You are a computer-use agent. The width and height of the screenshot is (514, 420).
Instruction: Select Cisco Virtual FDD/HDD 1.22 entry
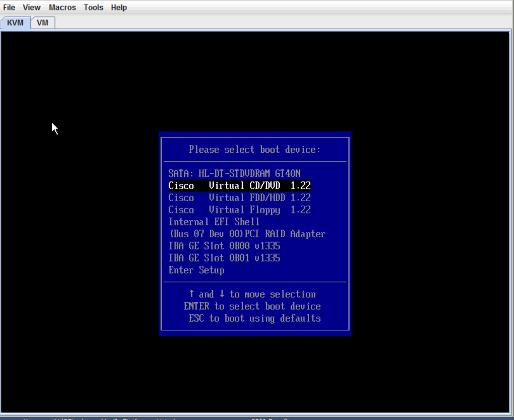pos(240,198)
